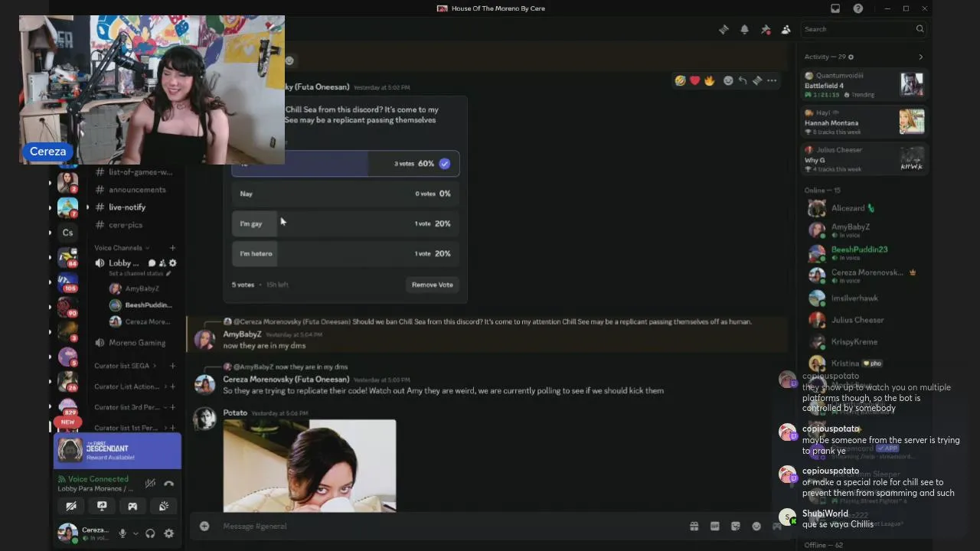Select the voted 60% poll option
Viewport: 980px width, 551px height.
pyautogui.click(x=345, y=163)
